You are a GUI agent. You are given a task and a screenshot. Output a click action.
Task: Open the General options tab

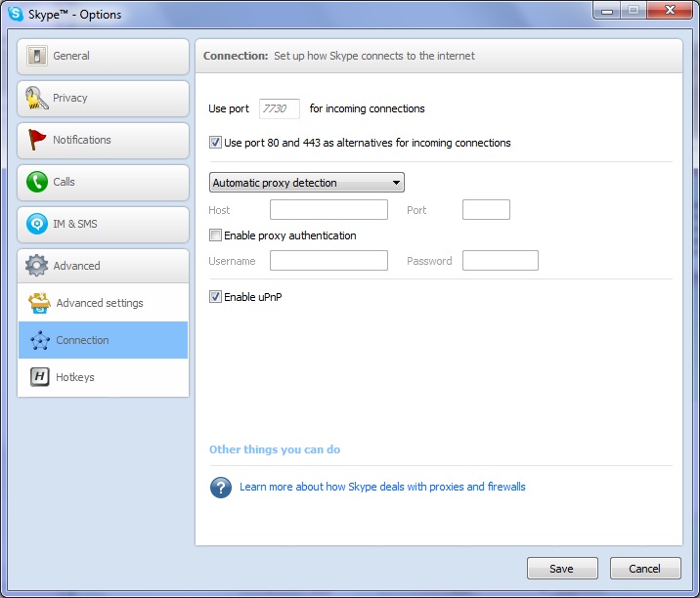coord(103,57)
